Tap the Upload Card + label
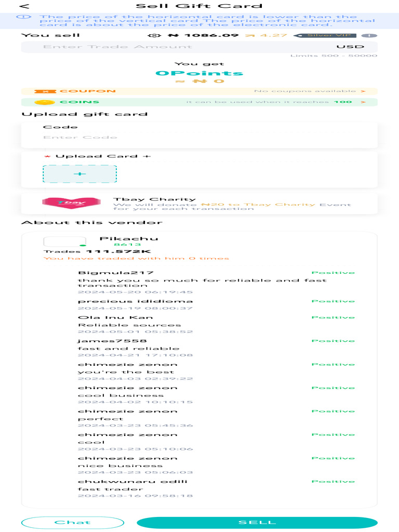The width and height of the screenshot is (399, 532). tap(103, 156)
